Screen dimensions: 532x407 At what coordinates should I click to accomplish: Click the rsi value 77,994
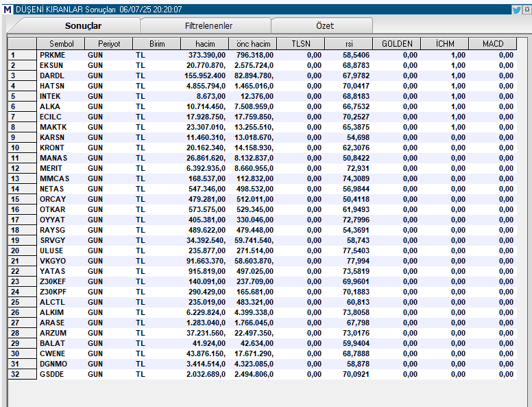358,261
